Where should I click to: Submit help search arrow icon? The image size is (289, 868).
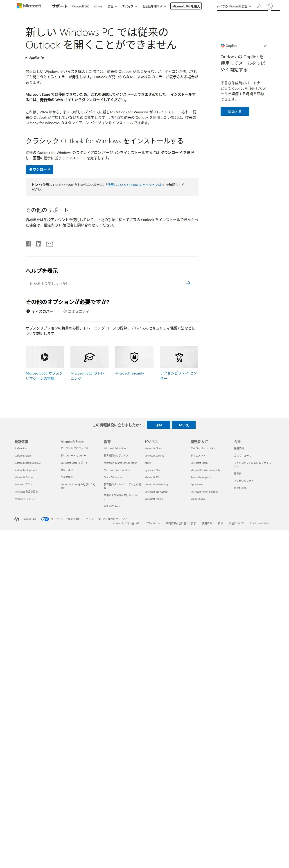pos(188,283)
